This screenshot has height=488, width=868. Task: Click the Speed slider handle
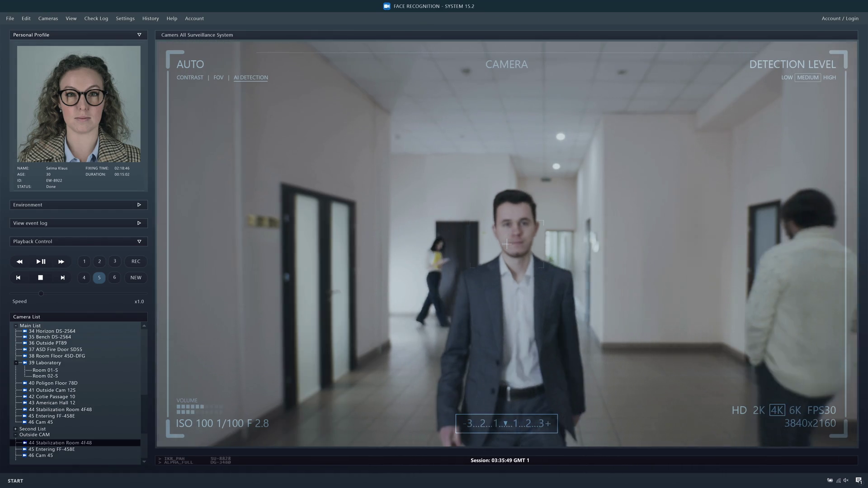(x=41, y=294)
